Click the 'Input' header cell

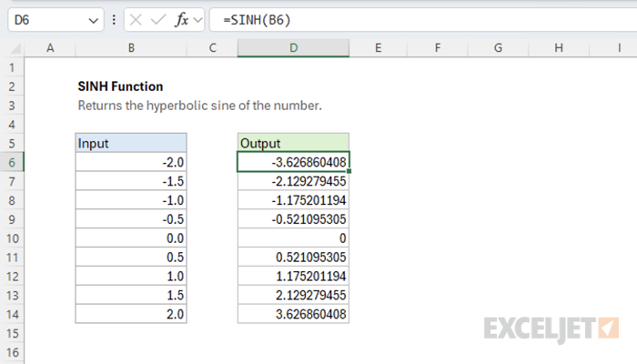pos(131,143)
